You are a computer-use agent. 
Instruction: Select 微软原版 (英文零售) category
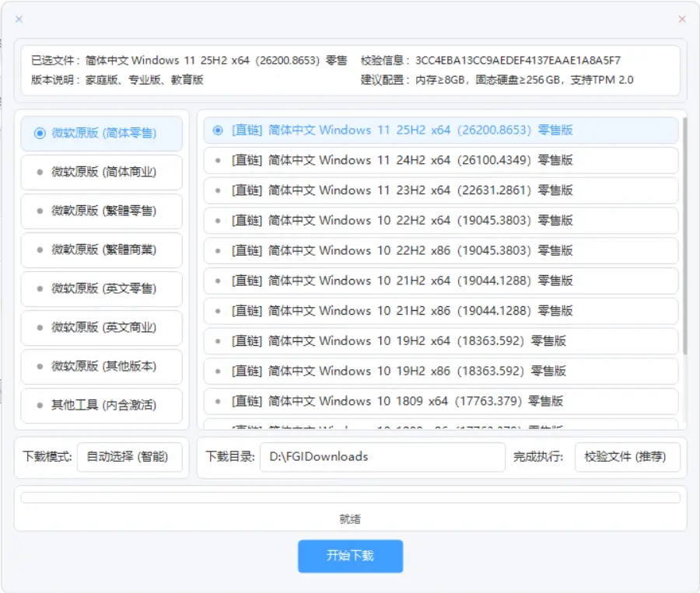click(x=102, y=288)
